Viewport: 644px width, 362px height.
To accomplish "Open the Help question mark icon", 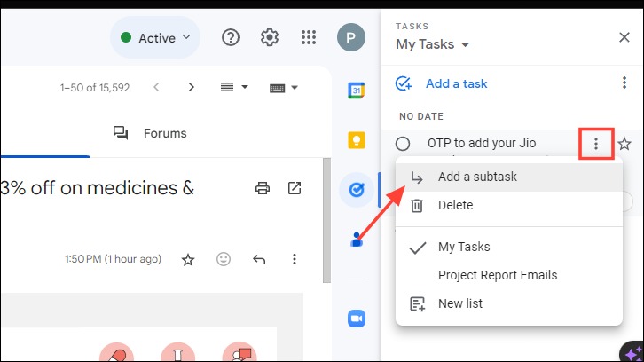I will point(231,38).
